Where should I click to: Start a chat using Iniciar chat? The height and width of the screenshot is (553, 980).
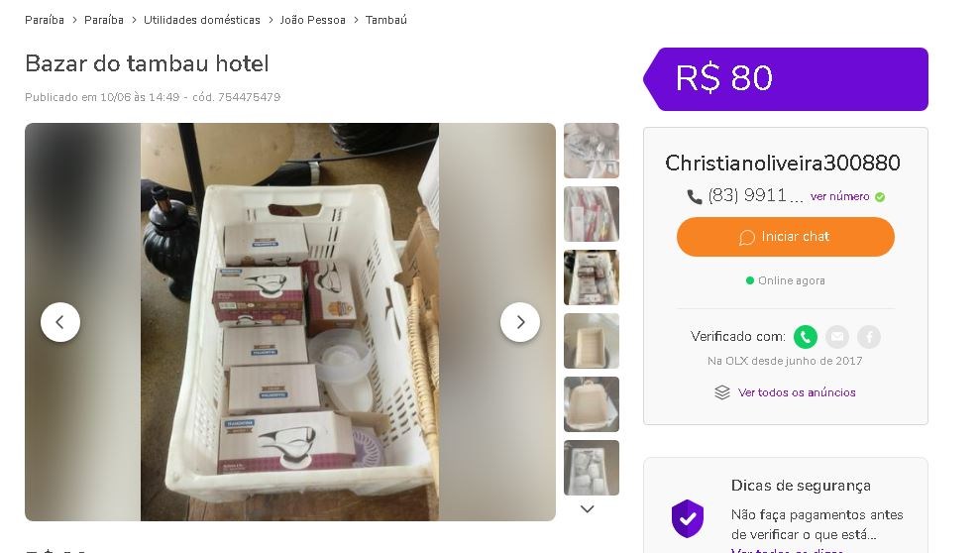tap(786, 237)
